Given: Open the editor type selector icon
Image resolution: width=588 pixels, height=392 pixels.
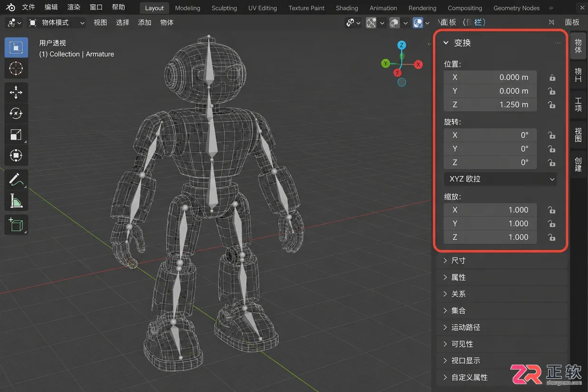Looking at the screenshot, I should [x=13, y=22].
